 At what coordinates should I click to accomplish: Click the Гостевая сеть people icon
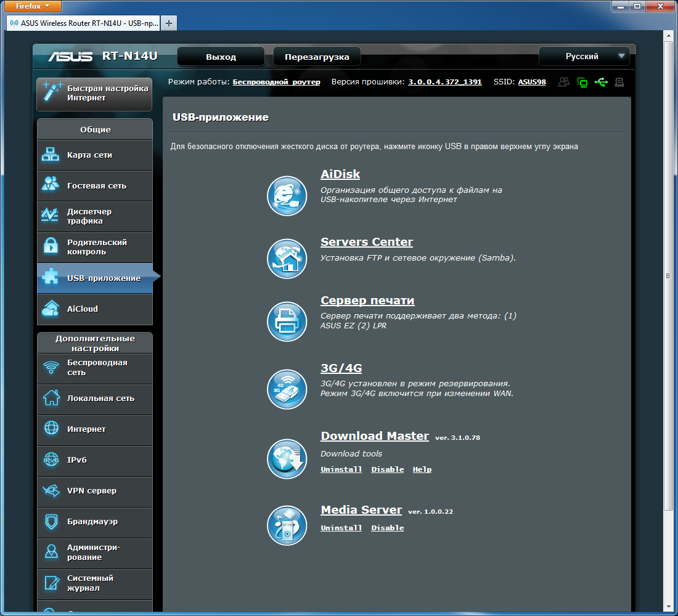point(51,184)
